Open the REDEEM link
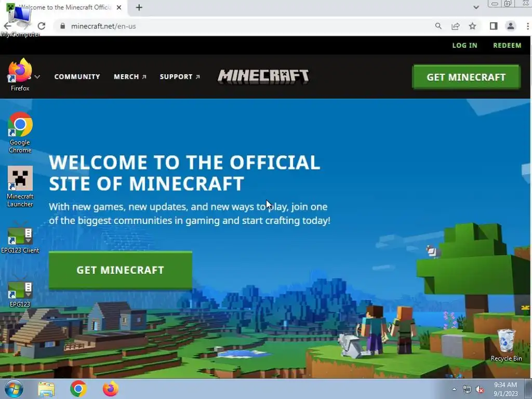Viewport: 532px width, 399px height. 507,46
